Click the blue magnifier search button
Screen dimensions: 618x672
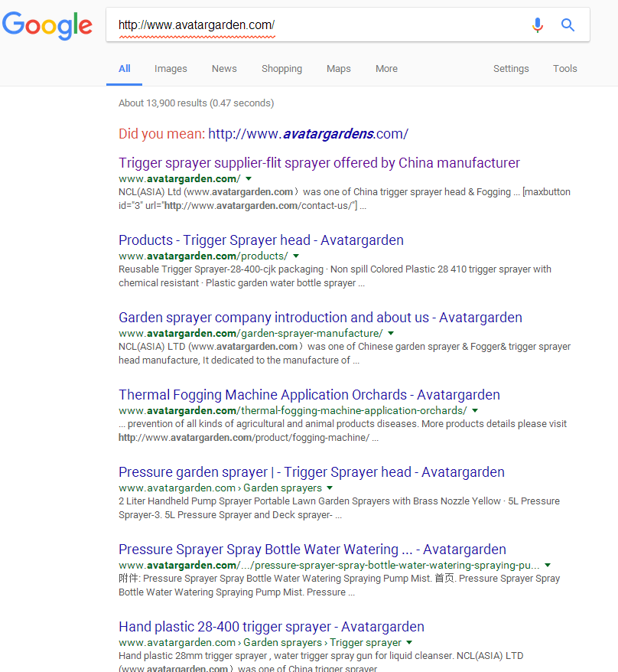568,25
